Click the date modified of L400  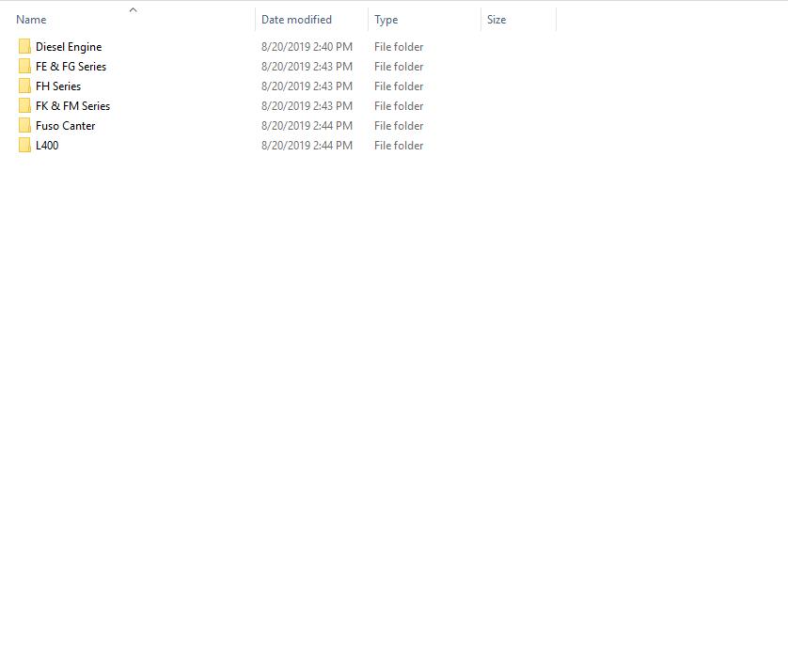tap(307, 145)
